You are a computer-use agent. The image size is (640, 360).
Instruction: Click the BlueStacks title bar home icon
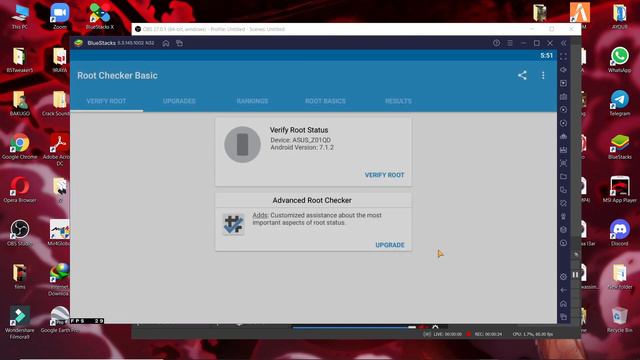pos(166,43)
